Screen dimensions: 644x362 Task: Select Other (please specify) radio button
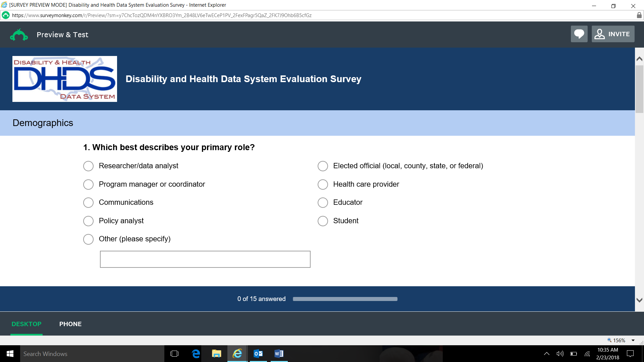[88, 239]
